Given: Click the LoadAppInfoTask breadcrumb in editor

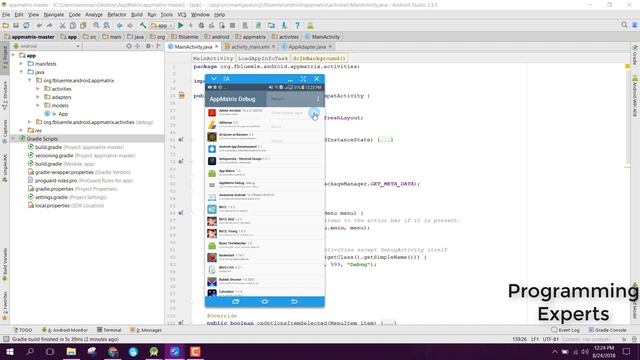Looking at the screenshot, I should tap(262, 58).
